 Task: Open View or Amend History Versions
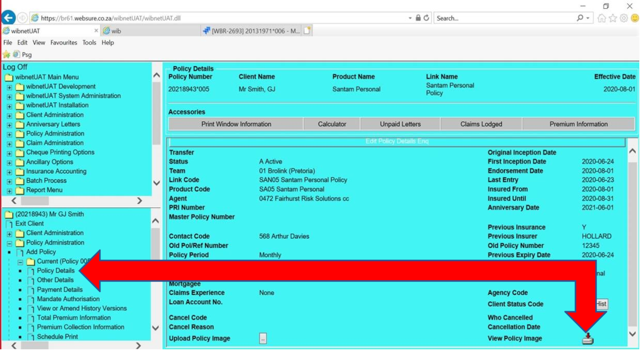click(82, 308)
